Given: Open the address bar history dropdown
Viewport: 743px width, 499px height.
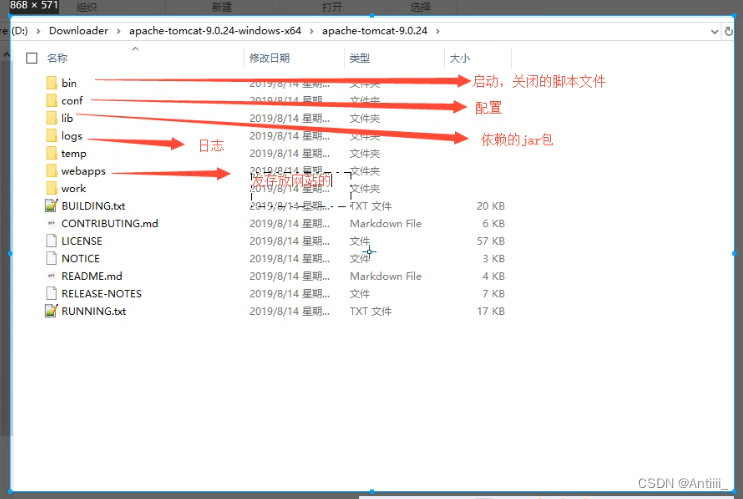Looking at the screenshot, I should pyautogui.click(x=715, y=32).
